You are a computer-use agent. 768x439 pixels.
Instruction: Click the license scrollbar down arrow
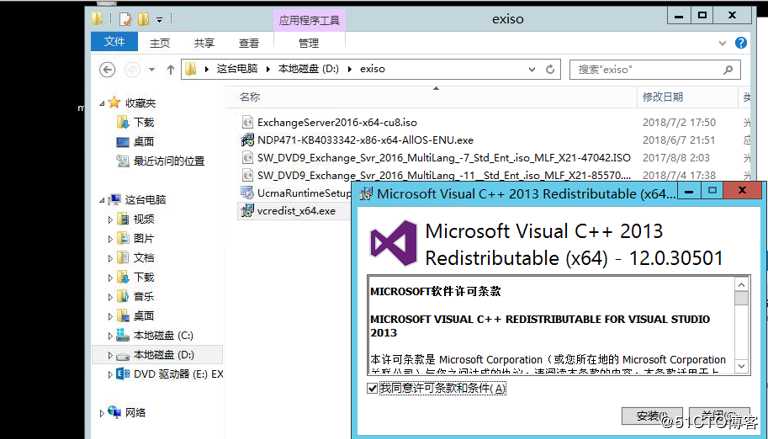742,366
